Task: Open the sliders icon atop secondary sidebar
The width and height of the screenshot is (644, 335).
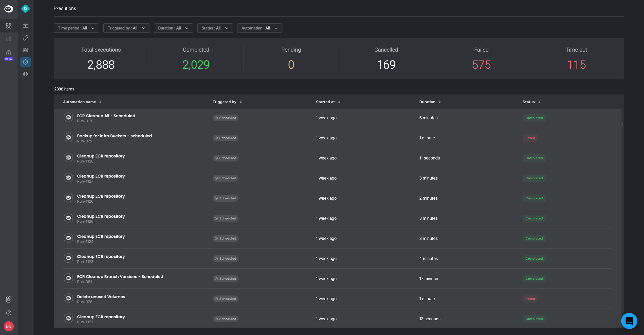Action: (x=25, y=26)
